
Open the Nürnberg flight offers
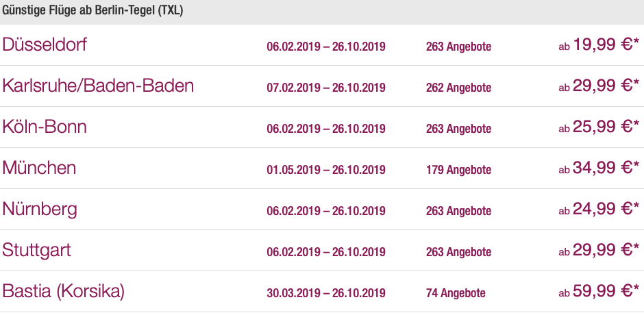40,210
